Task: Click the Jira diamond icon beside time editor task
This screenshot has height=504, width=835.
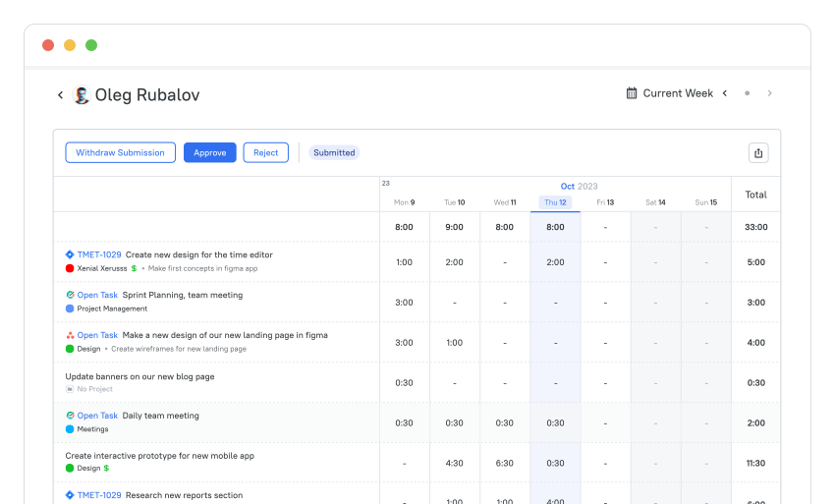Action: tap(70, 254)
